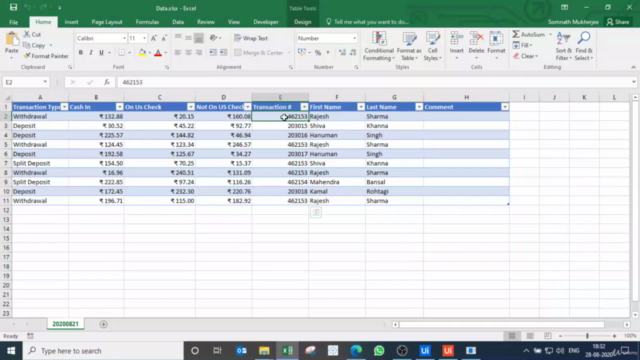Viewport: 640px width, 360px height.
Task: Toggle Align Left
Action: point(178,53)
